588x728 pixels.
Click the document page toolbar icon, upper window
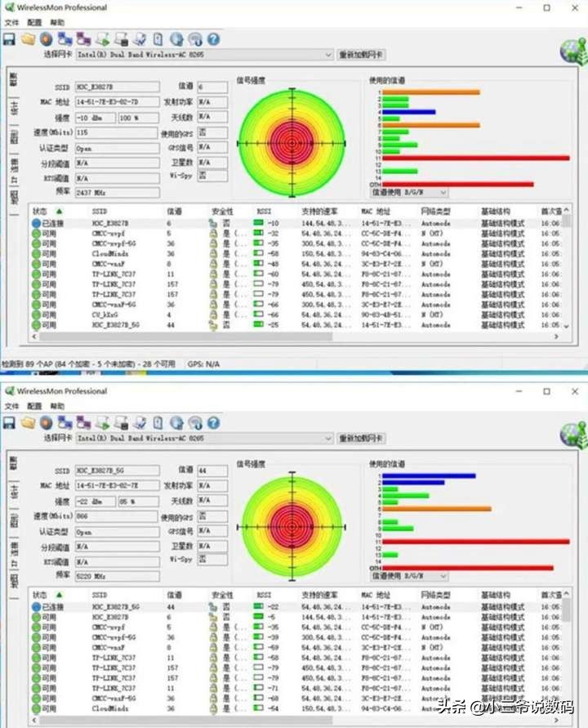coord(158,39)
